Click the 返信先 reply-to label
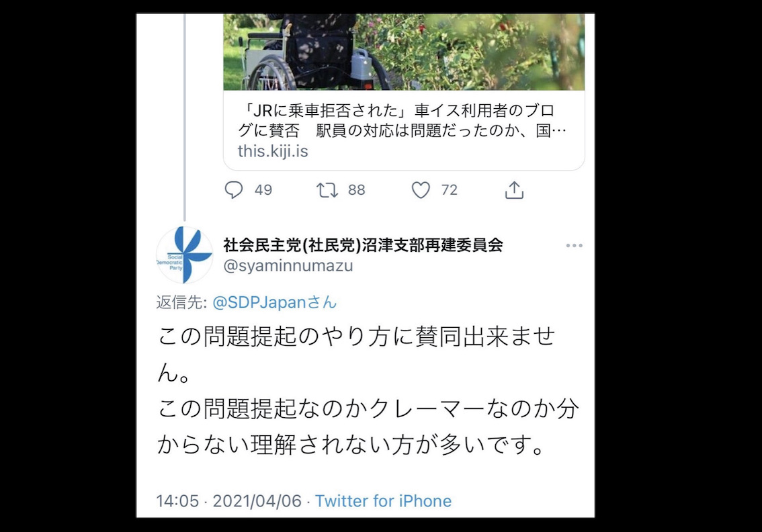 [x=181, y=302]
